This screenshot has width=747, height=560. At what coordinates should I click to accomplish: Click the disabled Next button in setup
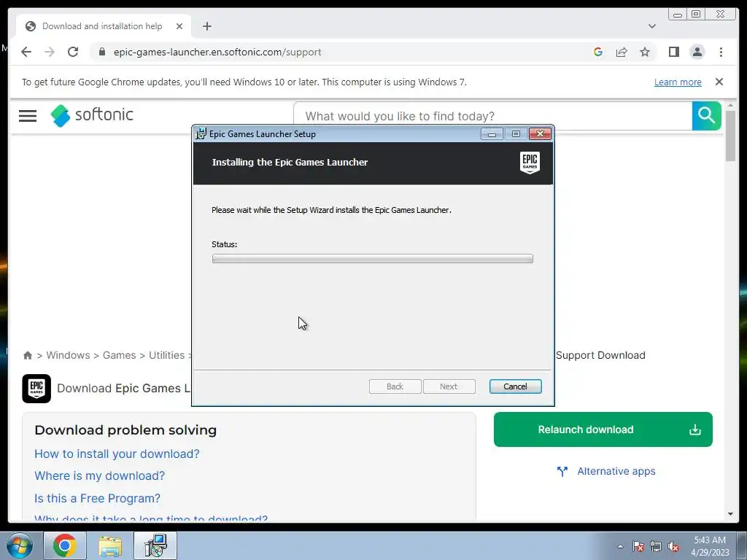[x=449, y=386]
